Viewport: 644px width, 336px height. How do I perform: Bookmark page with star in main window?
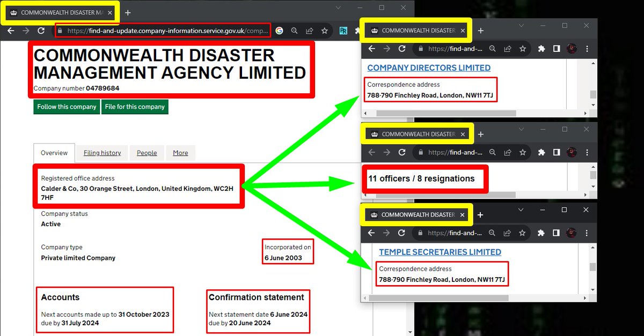325,31
